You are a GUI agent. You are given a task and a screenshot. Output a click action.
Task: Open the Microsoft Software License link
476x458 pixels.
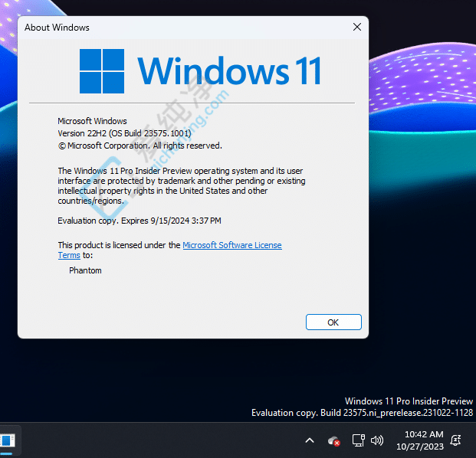[x=232, y=245]
